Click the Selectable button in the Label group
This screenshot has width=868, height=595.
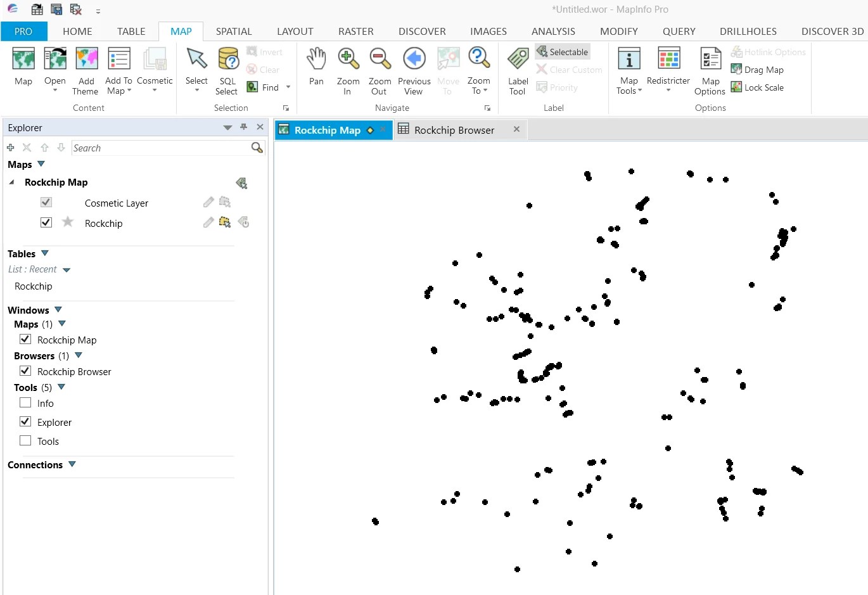pyautogui.click(x=562, y=51)
